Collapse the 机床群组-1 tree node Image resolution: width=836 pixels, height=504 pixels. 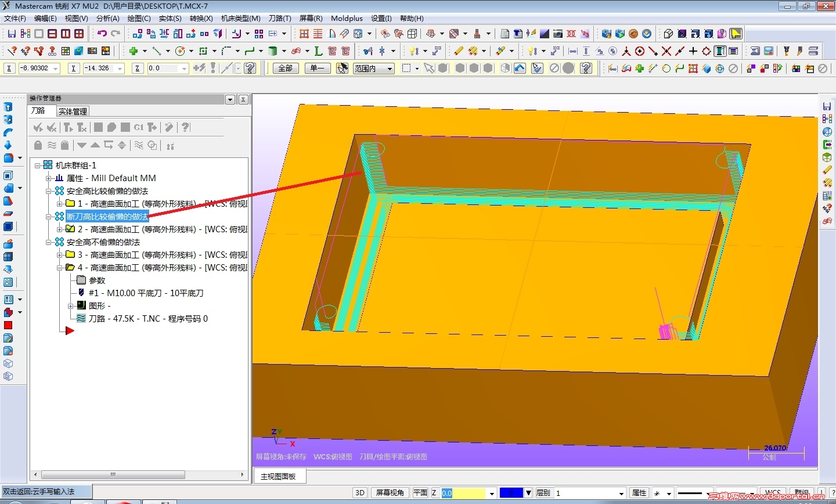[x=38, y=165]
